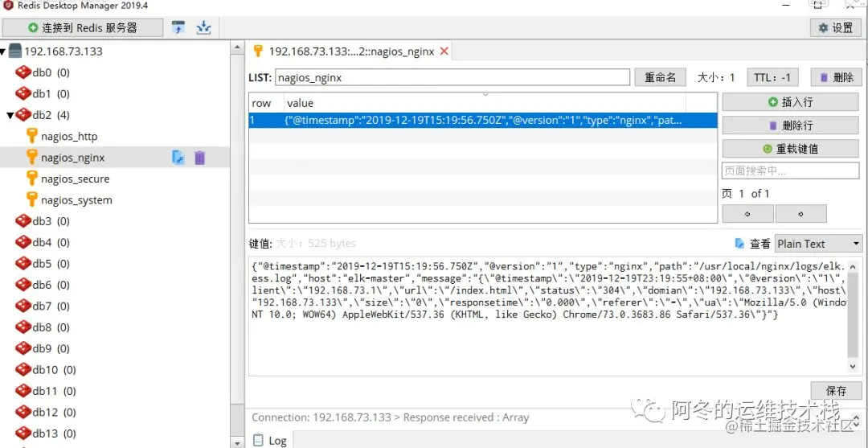Click the scroll down arrow of value editor
This screenshot has height=448, width=868.
[853, 367]
